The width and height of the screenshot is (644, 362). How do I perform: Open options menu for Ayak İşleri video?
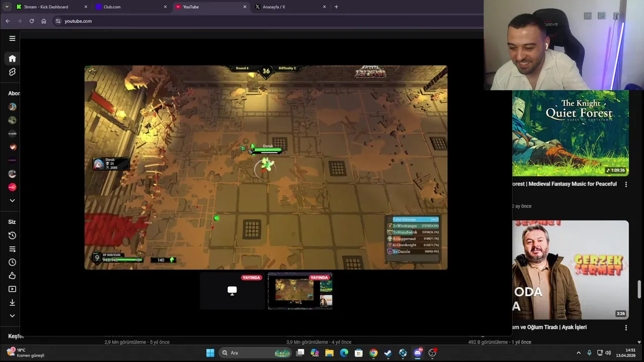[x=626, y=327]
